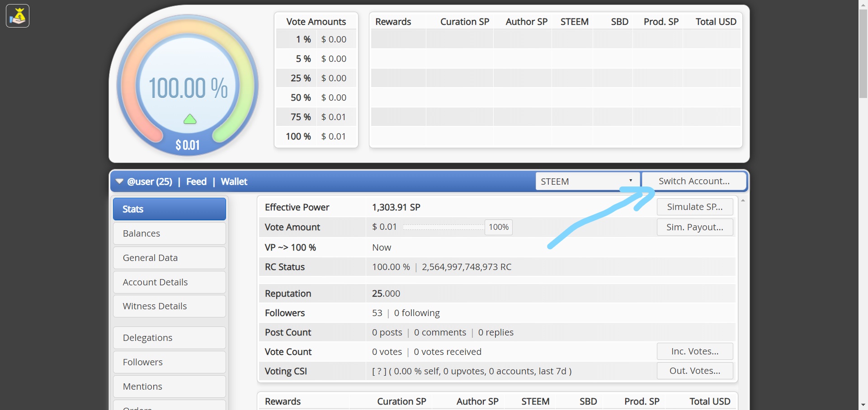Click the 0 comments count
The width and height of the screenshot is (868, 410).
[x=440, y=332]
